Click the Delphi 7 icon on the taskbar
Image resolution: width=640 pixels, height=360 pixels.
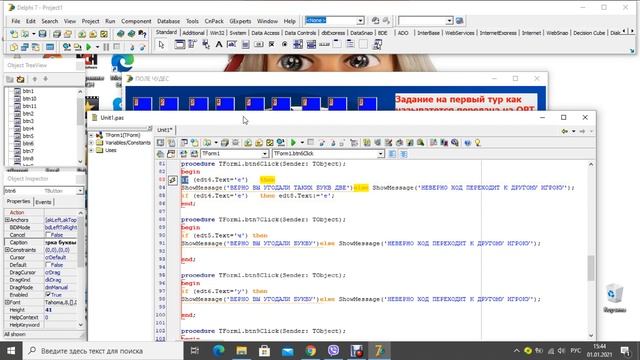tap(380, 351)
